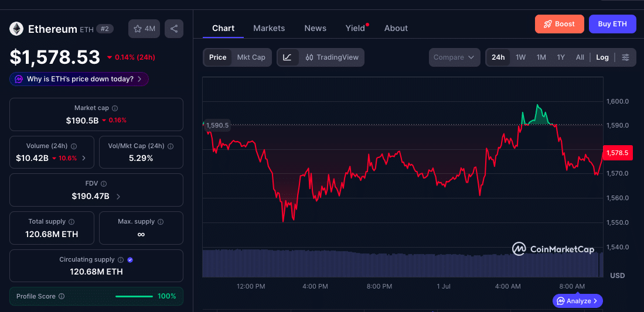Open Total supply info icon
Screen dimensions: 644x312
point(71,222)
